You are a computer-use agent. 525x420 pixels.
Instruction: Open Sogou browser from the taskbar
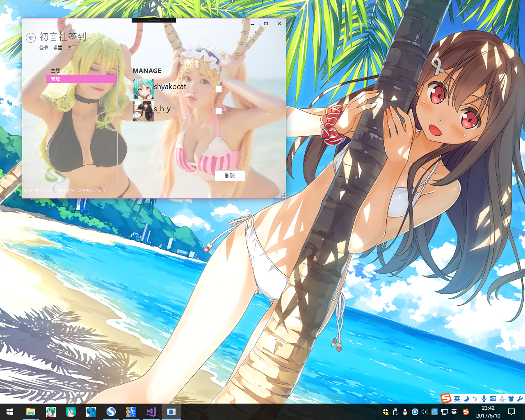[x=111, y=412]
